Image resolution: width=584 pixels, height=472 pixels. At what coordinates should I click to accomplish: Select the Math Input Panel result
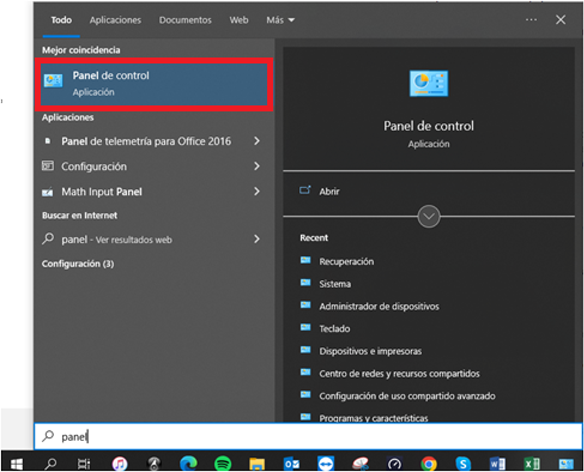[x=102, y=192]
